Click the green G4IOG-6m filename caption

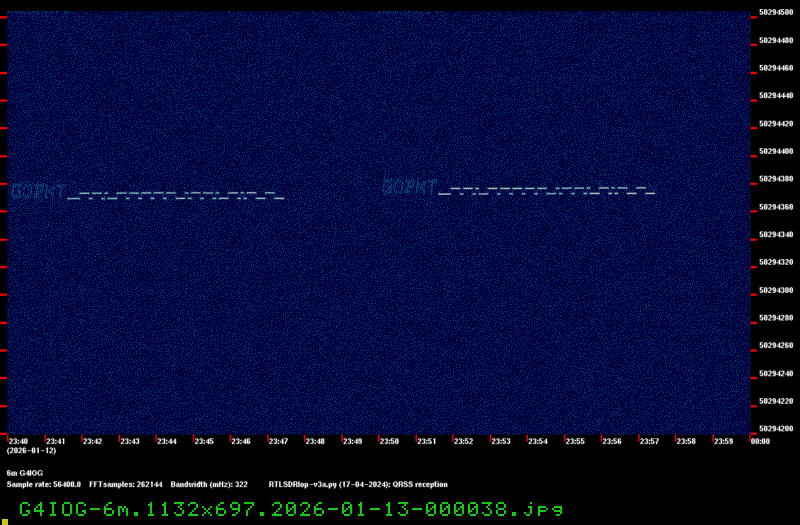tap(291, 510)
